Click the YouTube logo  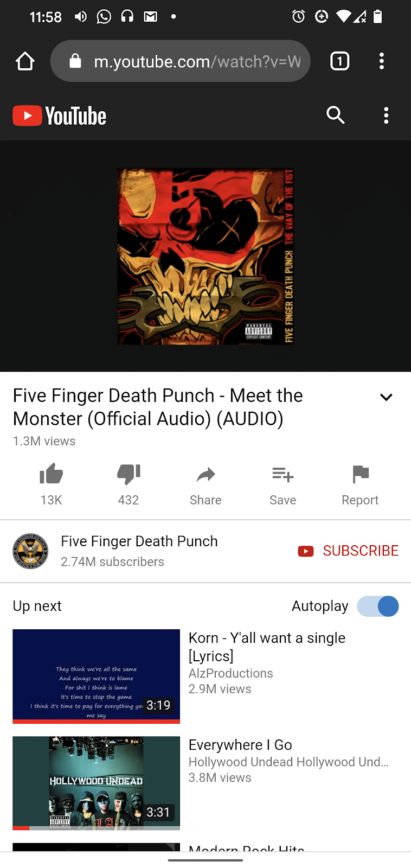point(60,116)
